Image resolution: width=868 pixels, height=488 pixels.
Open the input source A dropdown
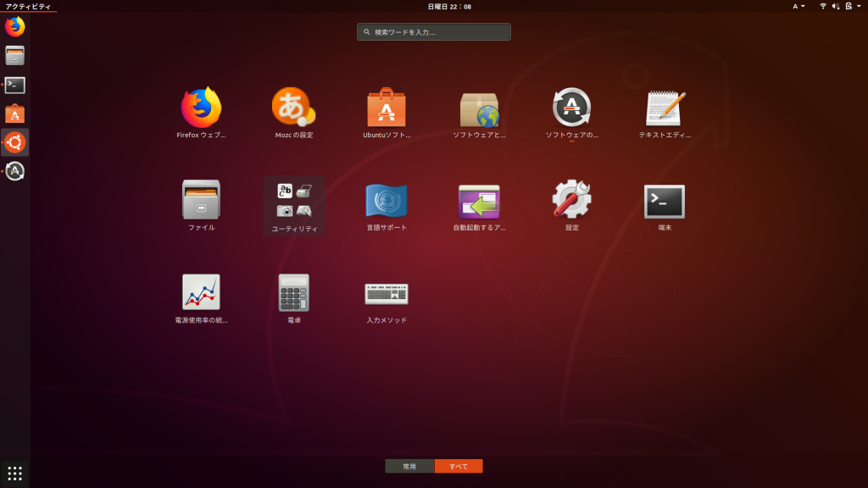798,6
